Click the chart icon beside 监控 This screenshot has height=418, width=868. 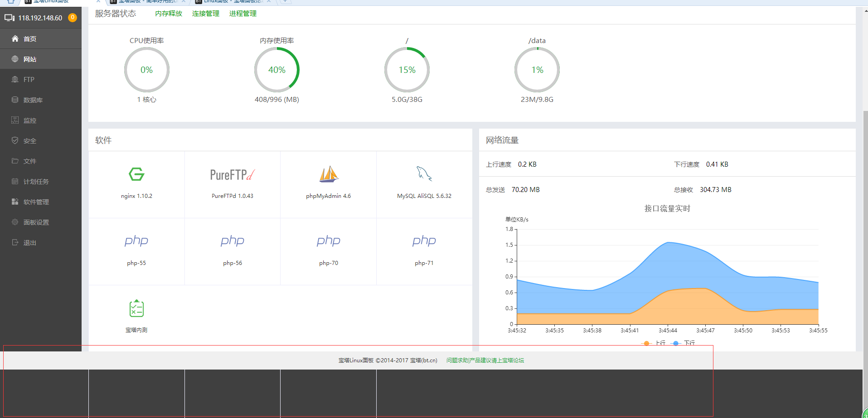click(15, 120)
